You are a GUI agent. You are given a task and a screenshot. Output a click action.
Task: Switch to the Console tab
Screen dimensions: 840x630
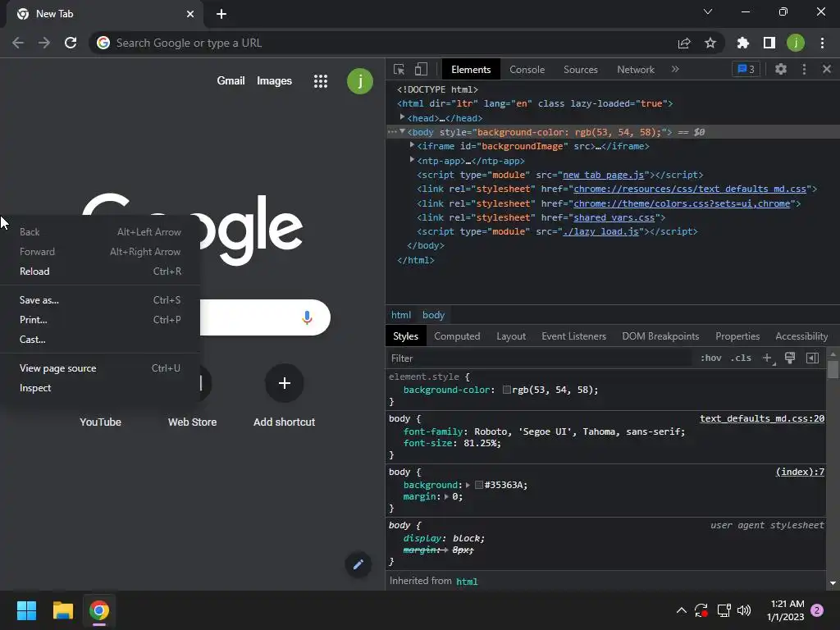pos(527,70)
